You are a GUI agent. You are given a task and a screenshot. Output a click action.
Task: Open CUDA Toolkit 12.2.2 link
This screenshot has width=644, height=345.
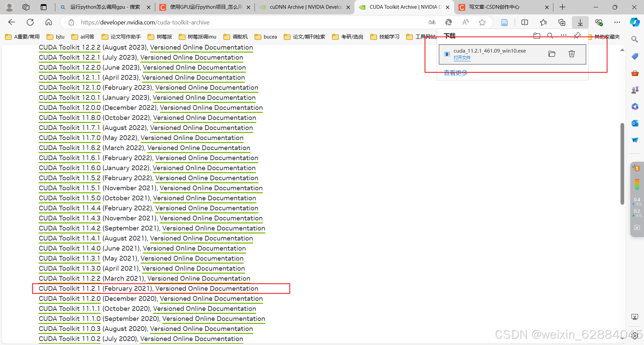point(69,47)
